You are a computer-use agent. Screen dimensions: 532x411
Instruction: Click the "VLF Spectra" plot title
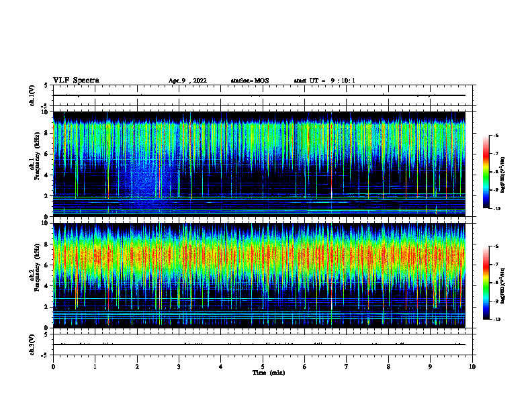point(76,81)
